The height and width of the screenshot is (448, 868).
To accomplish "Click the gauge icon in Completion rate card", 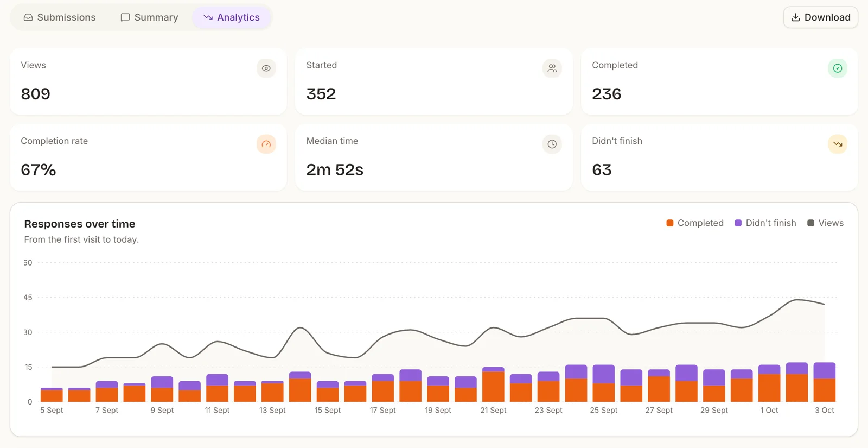I will [266, 144].
